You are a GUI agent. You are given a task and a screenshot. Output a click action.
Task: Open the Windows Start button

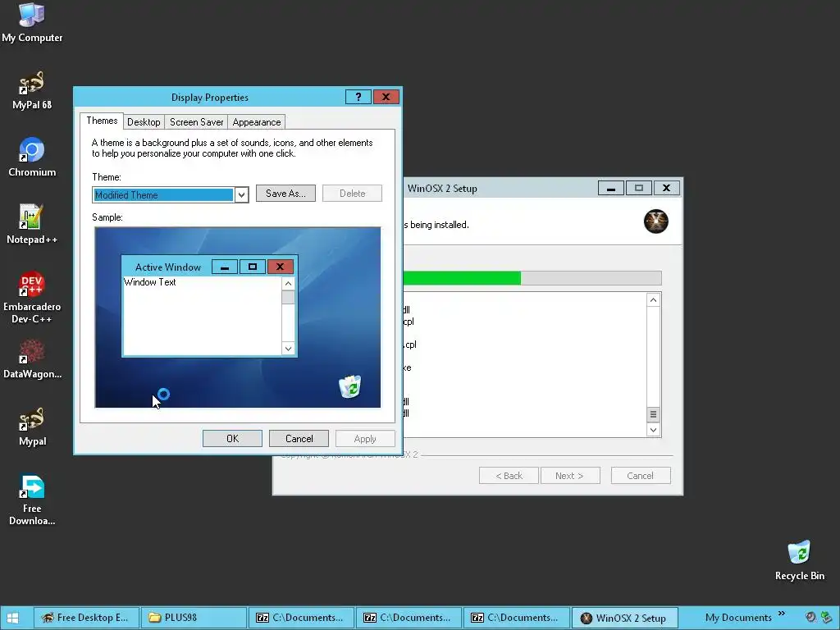13,618
